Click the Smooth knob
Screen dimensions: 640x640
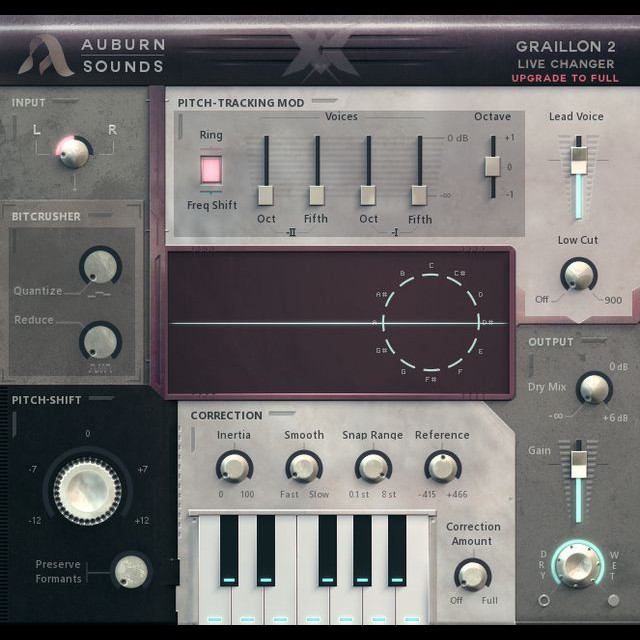[304, 467]
